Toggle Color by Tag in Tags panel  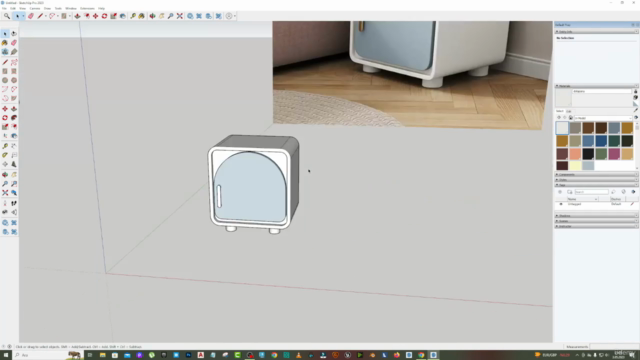[624, 192]
